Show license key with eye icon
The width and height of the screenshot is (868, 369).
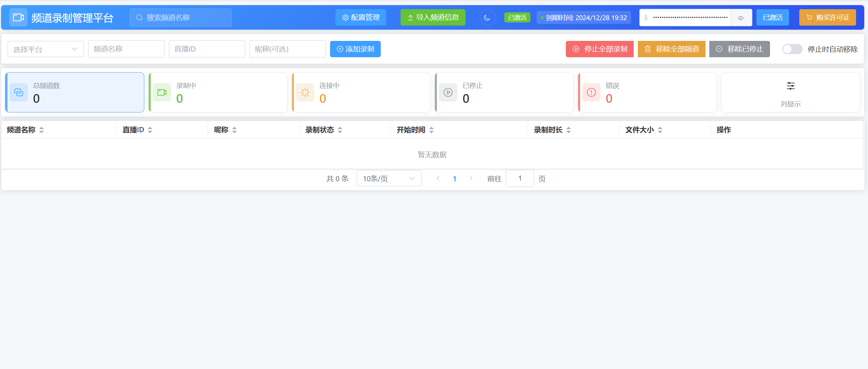point(741,18)
